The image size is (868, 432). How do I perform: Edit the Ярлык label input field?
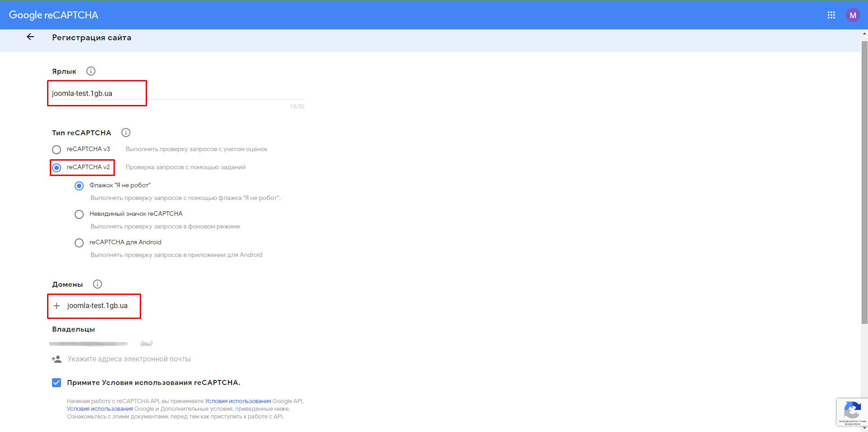click(178, 93)
